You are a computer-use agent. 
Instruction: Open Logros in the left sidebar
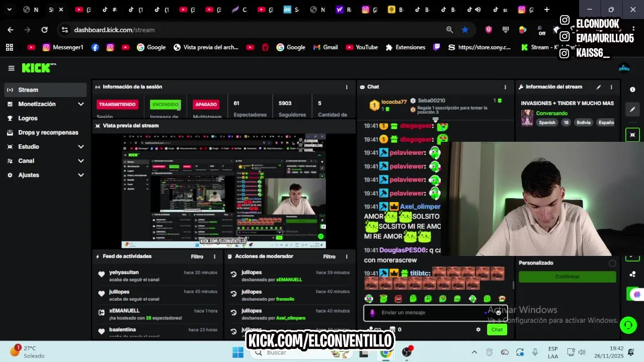tap(45, 118)
